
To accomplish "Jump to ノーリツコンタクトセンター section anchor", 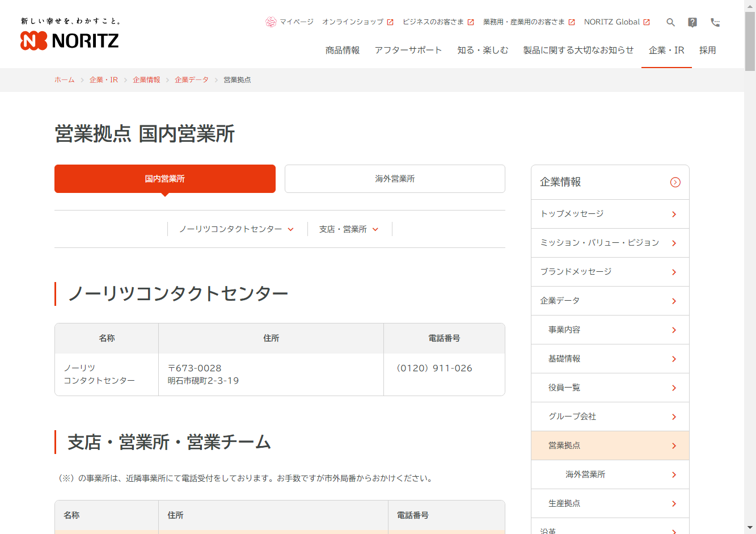I will point(236,229).
